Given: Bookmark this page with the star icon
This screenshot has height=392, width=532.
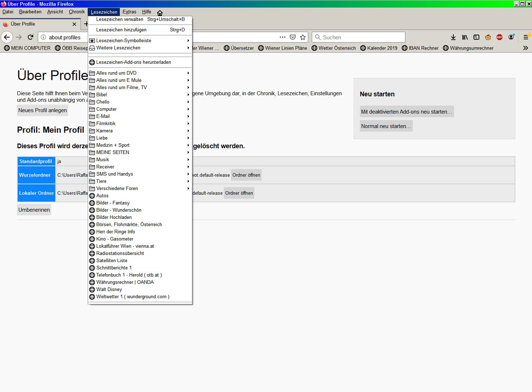Looking at the screenshot, I should [303, 37].
